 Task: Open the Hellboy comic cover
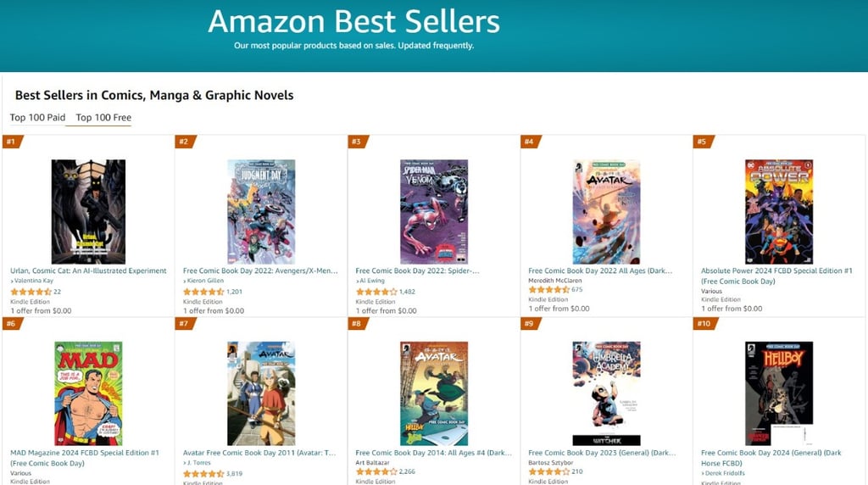click(779, 393)
